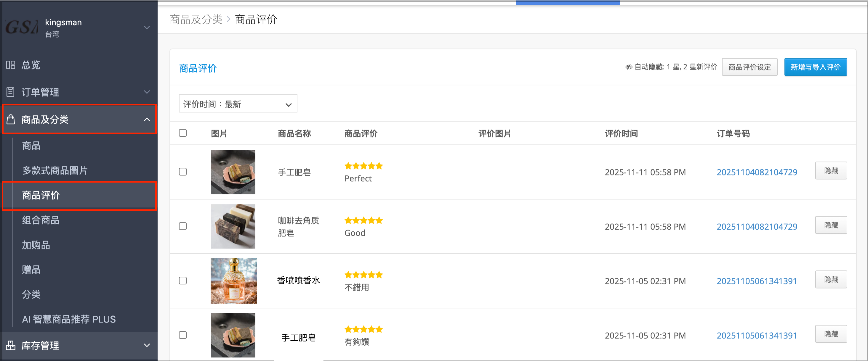868x361 pixels.
Task: Click the 商品名称 column header
Action: 294,133
